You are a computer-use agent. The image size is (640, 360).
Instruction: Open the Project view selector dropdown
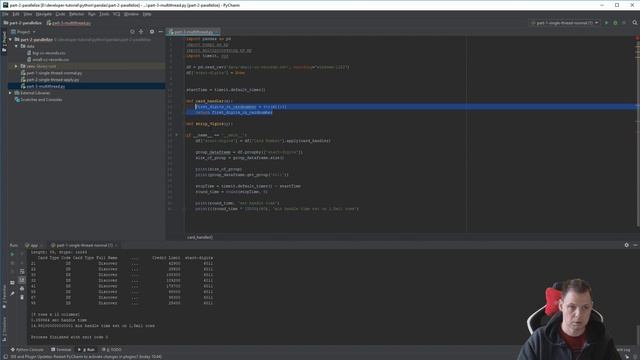coord(23,31)
